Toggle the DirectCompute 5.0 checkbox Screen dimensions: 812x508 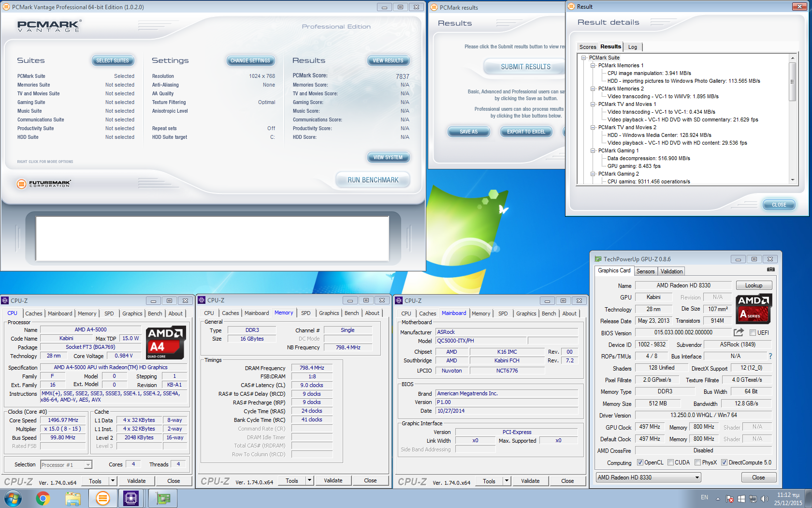[x=724, y=463]
